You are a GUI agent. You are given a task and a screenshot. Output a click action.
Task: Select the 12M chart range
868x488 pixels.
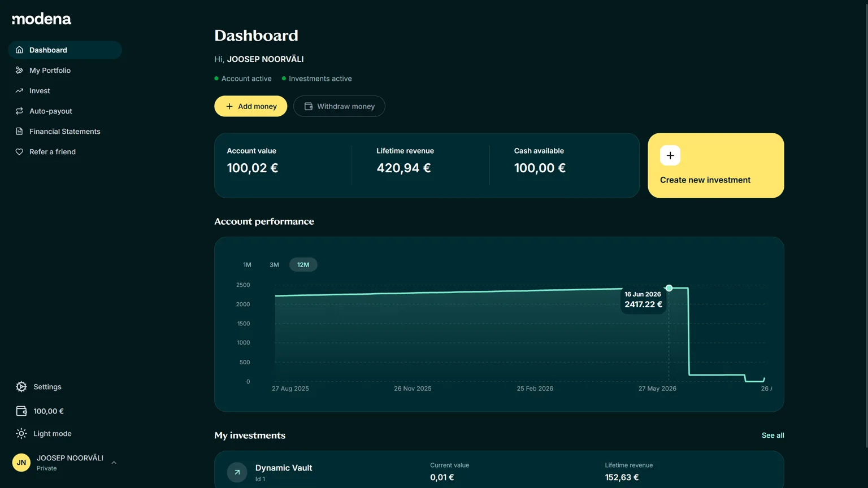click(303, 264)
